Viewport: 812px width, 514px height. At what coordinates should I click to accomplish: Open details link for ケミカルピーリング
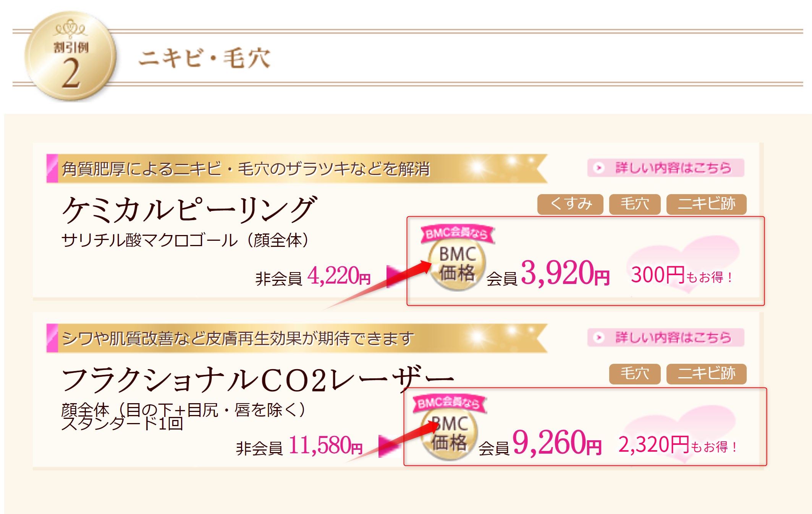click(666, 168)
